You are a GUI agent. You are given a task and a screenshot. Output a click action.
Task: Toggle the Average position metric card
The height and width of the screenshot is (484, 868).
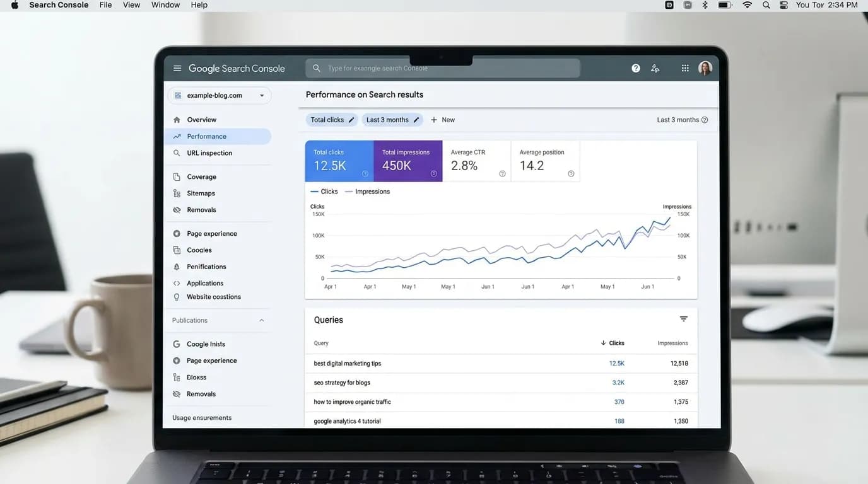tap(546, 161)
